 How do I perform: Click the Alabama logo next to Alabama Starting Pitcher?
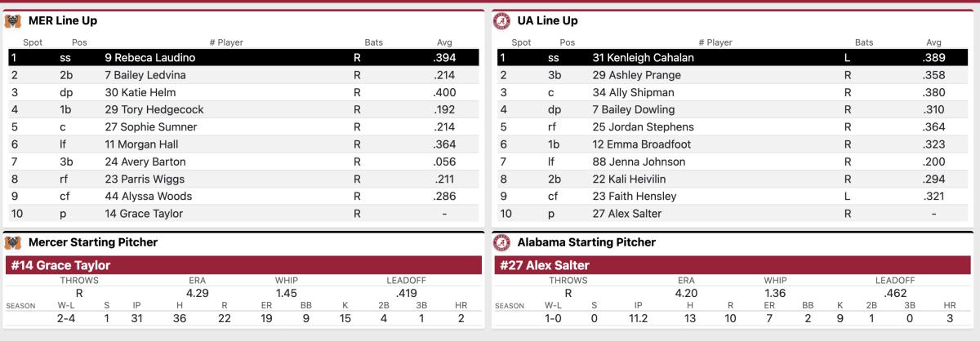[502, 242]
